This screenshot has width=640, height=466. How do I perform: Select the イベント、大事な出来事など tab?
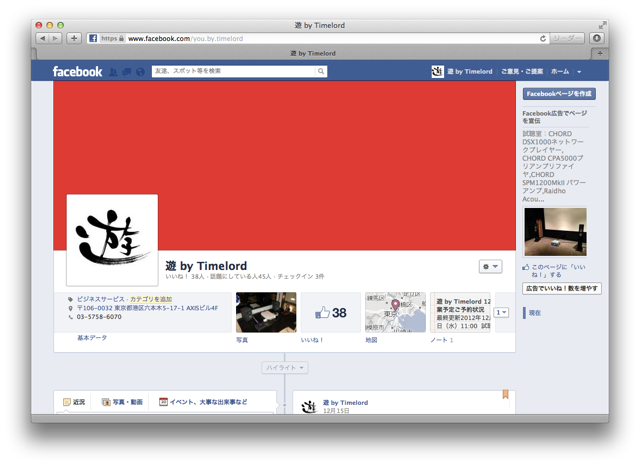[x=203, y=402]
